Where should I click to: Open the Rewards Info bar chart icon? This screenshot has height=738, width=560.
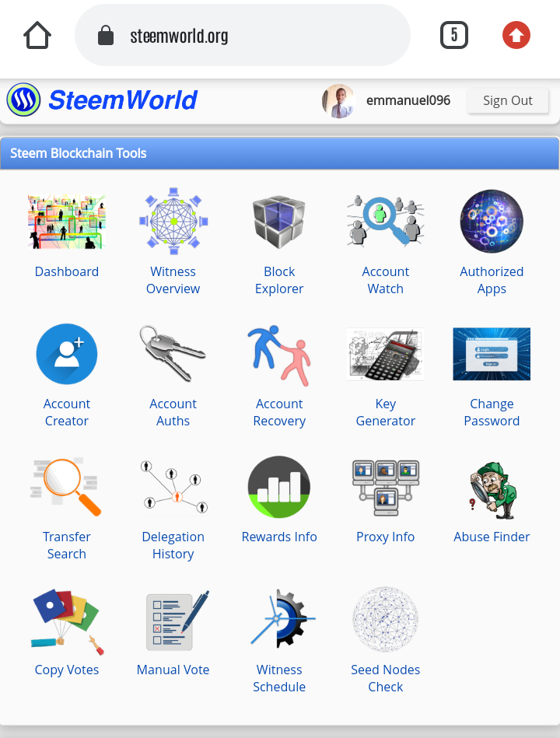click(x=279, y=487)
